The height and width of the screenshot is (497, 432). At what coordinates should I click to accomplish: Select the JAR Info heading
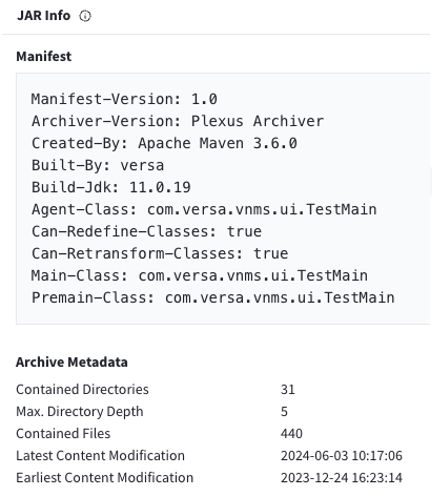coord(44,15)
